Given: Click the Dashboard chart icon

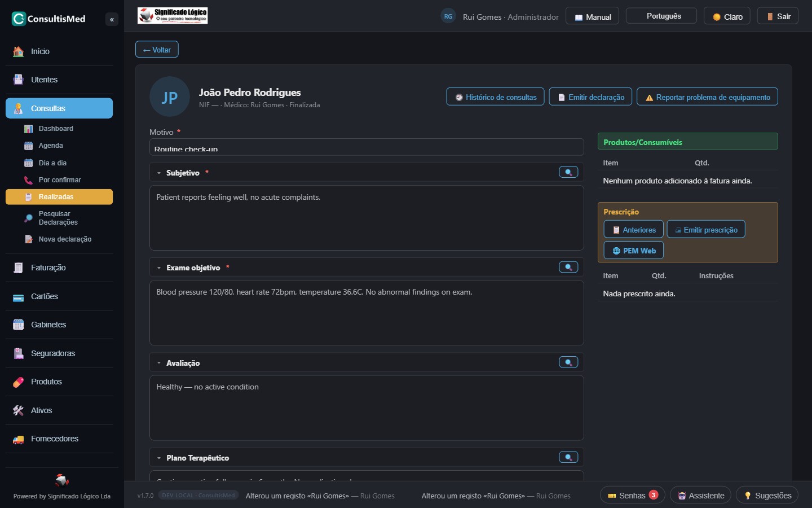Looking at the screenshot, I should tap(29, 129).
